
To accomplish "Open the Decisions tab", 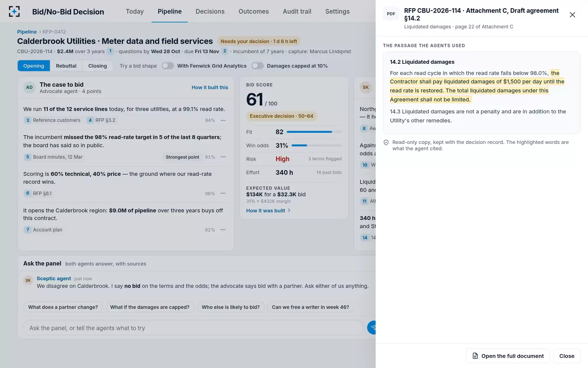I will pos(210,11).
